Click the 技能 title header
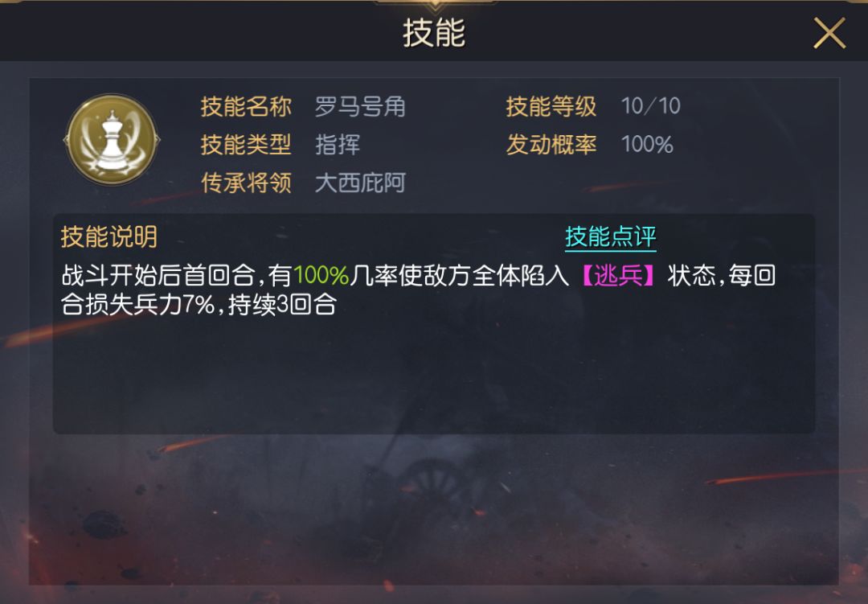 point(434,33)
